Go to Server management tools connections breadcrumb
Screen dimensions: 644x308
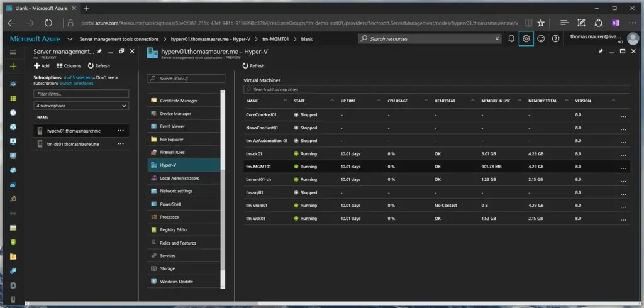119,39
